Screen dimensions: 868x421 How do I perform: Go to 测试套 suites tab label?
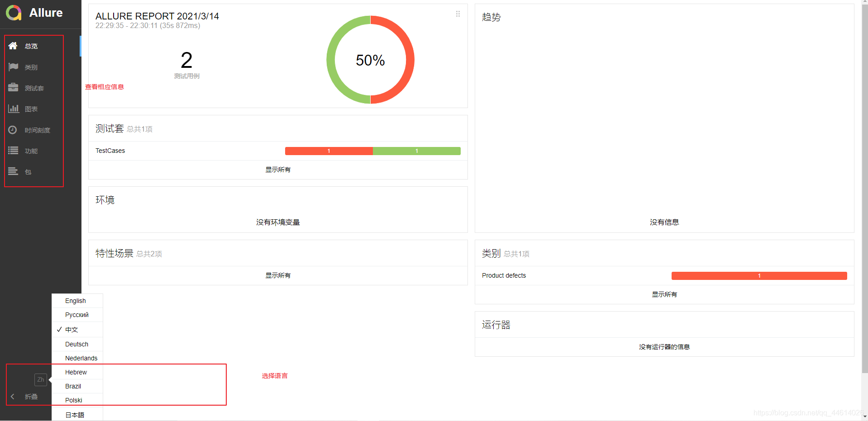point(34,88)
